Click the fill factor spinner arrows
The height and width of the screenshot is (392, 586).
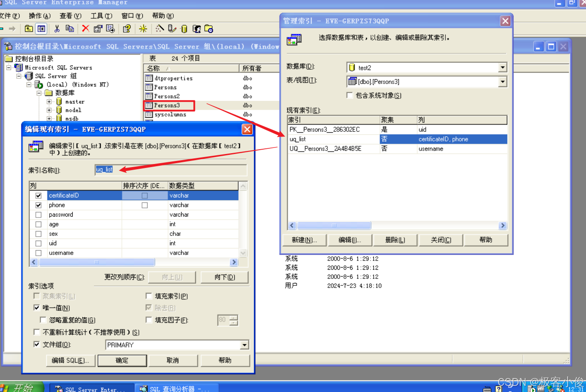point(234,320)
